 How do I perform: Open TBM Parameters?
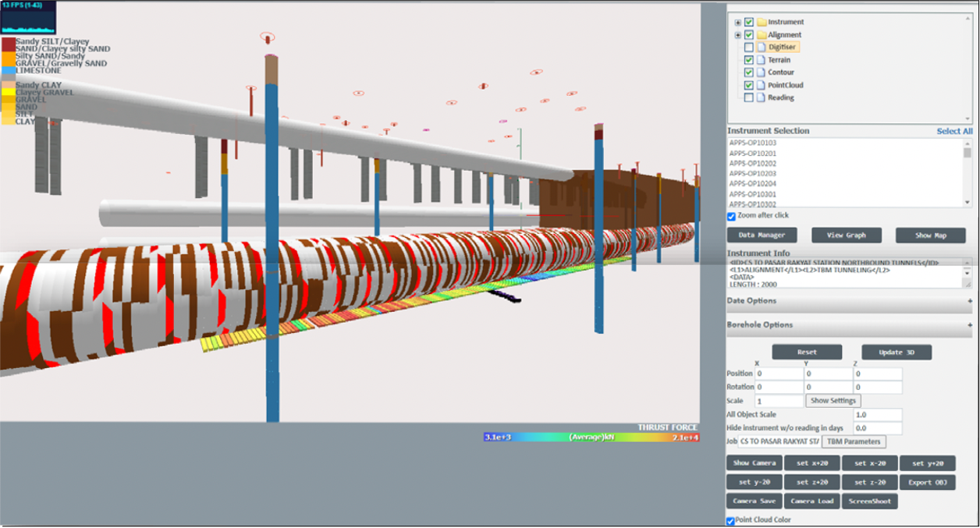[x=854, y=441]
